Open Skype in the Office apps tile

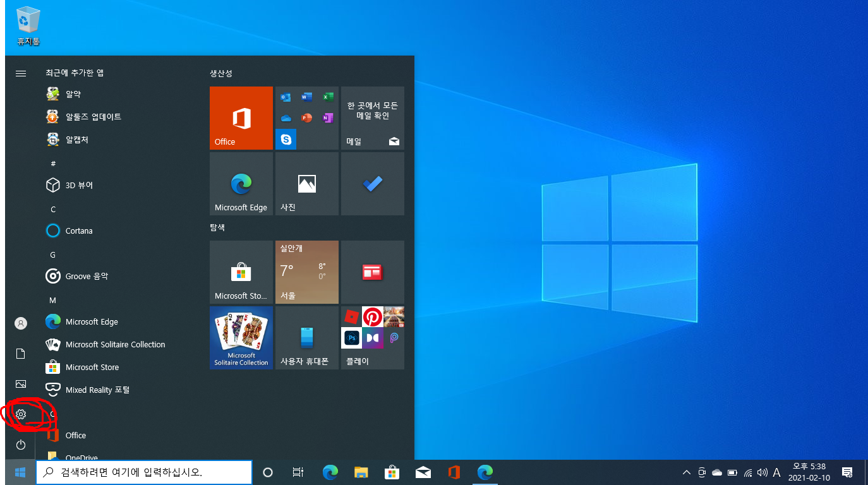pos(286,139)
